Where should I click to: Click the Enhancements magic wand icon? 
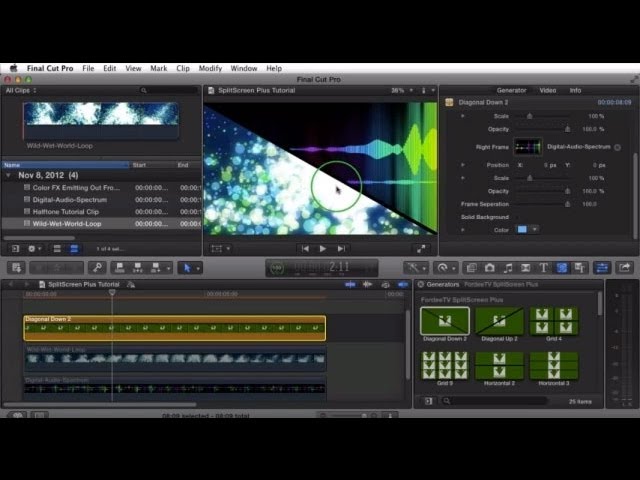coord(413,268)
